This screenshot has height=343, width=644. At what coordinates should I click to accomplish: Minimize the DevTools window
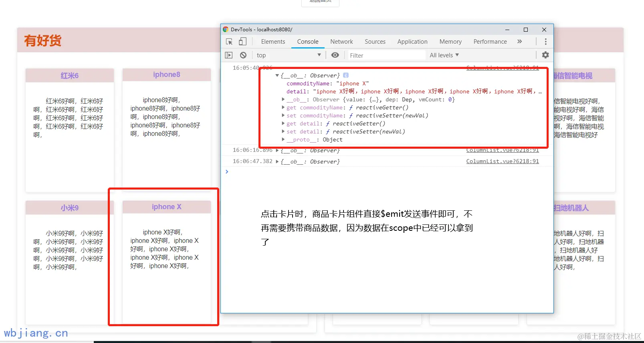point(507,29)
